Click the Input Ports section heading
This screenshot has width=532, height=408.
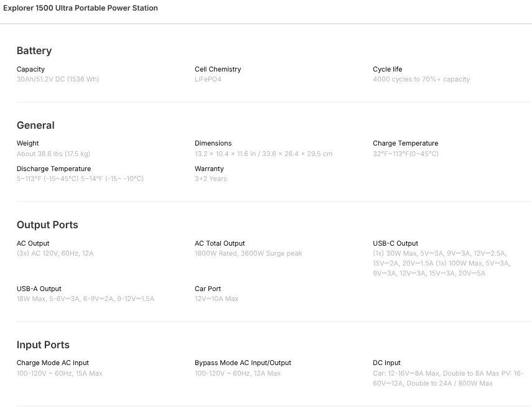(43, 345)
